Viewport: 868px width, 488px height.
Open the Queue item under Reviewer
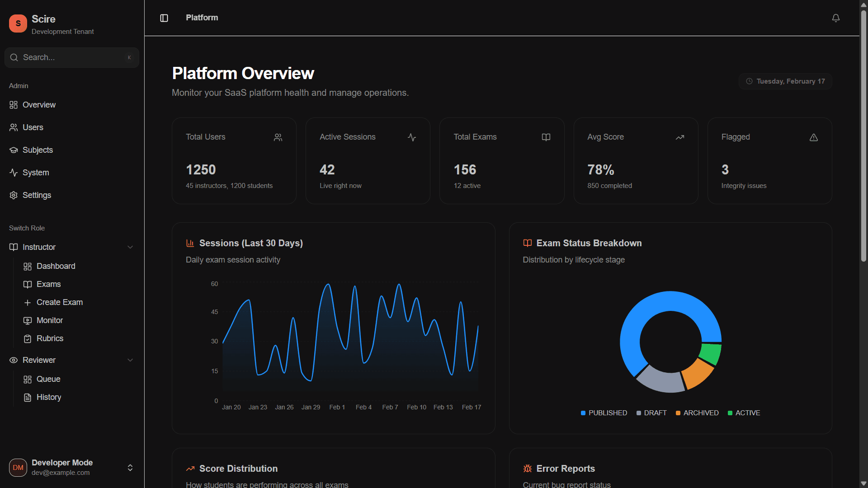(48, 379)
